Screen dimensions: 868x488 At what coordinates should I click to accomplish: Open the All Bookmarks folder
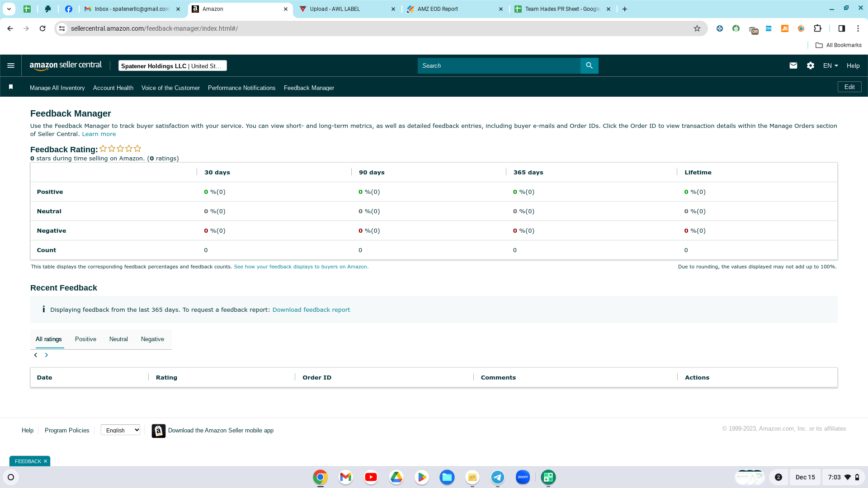point(838,45)
